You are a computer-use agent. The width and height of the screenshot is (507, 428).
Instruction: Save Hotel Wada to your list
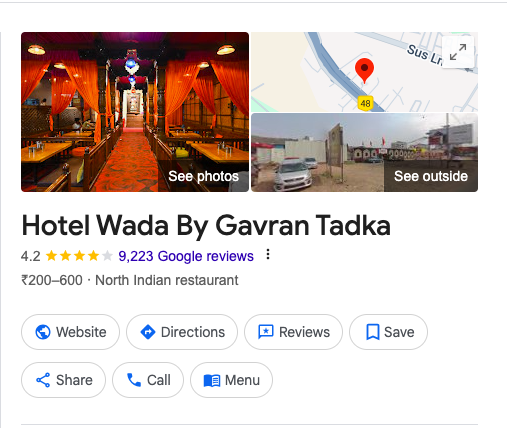pyautogui.click(x=388, y=332)
